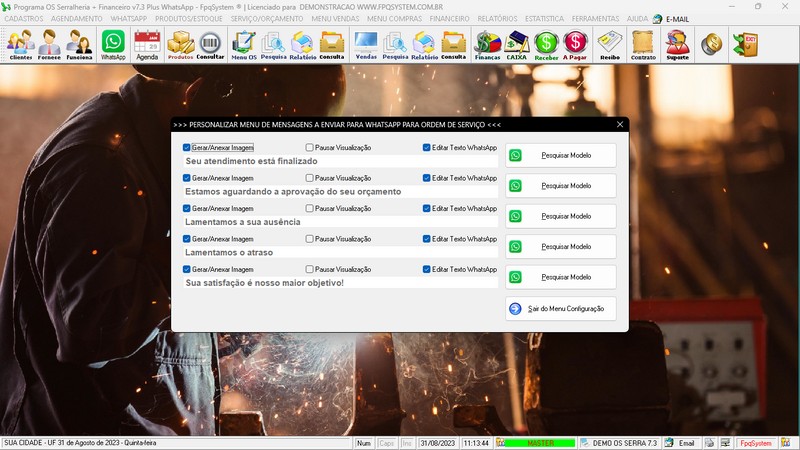Open the Finanças icon
This screenshot has height=450, width=800.
(x=487, y=45)
